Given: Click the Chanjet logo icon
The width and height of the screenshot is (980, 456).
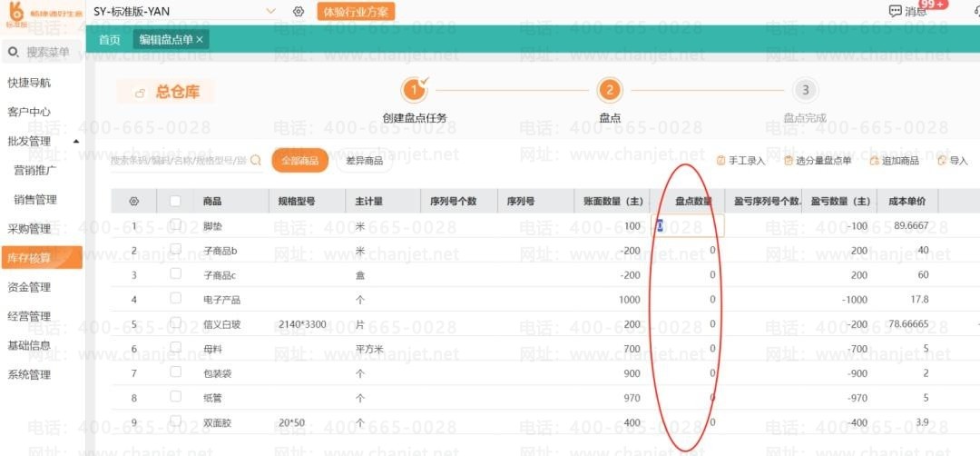Looking at the screenshot, I should click(x=15, y=13).
